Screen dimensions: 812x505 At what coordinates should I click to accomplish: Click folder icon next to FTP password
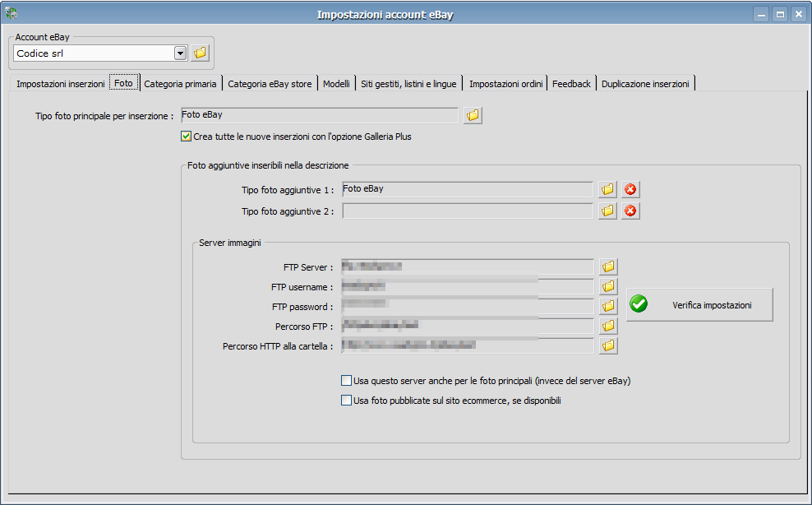click(x=608, y=306)
